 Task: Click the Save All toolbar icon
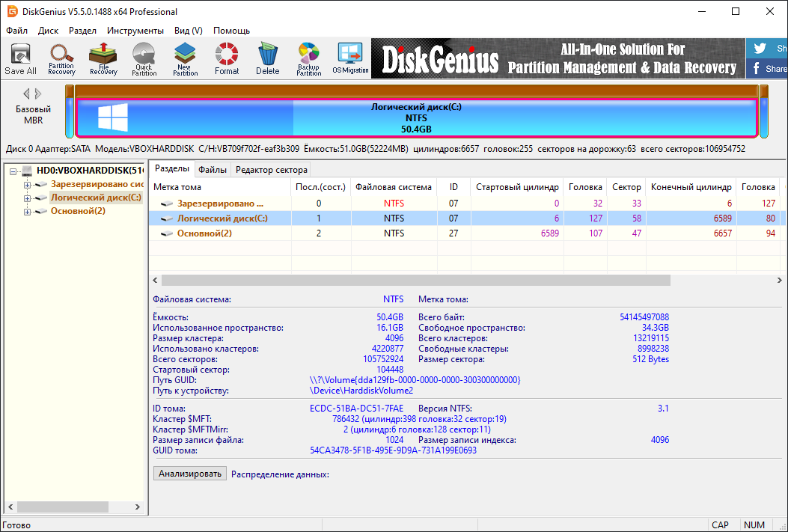click(x=20, y=59)
